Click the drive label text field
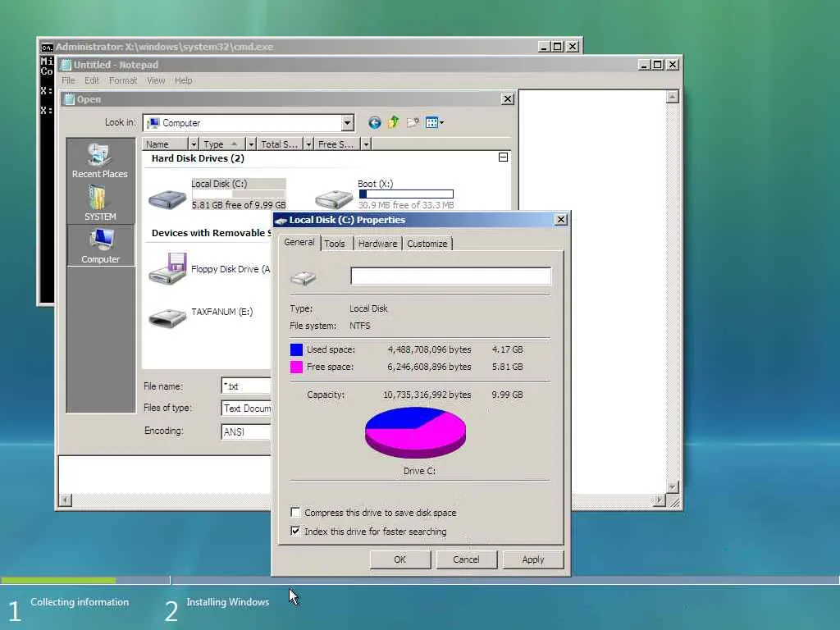This screenshot has width=840, height=630. 450,276
